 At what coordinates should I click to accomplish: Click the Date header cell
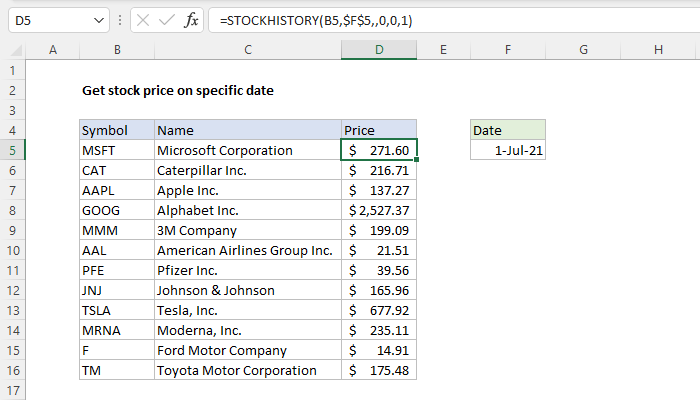pos(508,130)
